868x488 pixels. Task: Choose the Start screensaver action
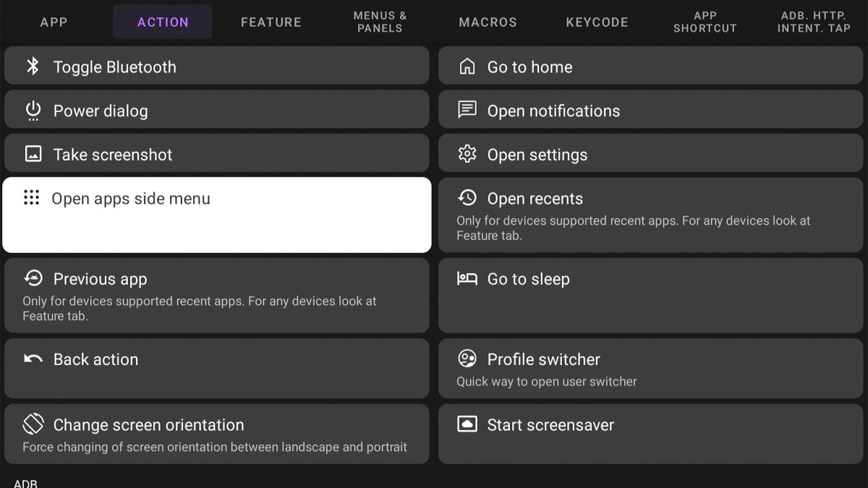point(651,434)
